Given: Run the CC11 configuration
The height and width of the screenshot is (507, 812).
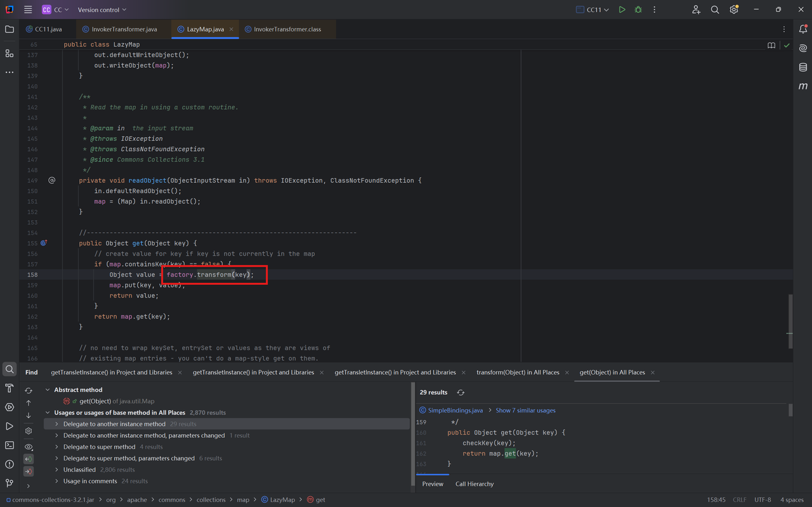Looking at the screenshot, I should 622,10.
